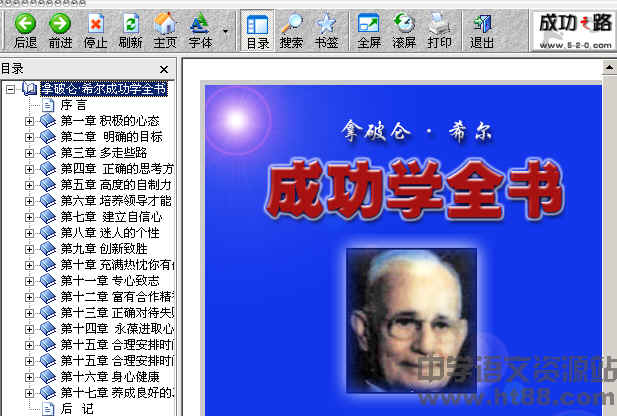This screenshot has height=416, width=617.
Task: Open 书签 bookmarks
Action: coord(327,31)
